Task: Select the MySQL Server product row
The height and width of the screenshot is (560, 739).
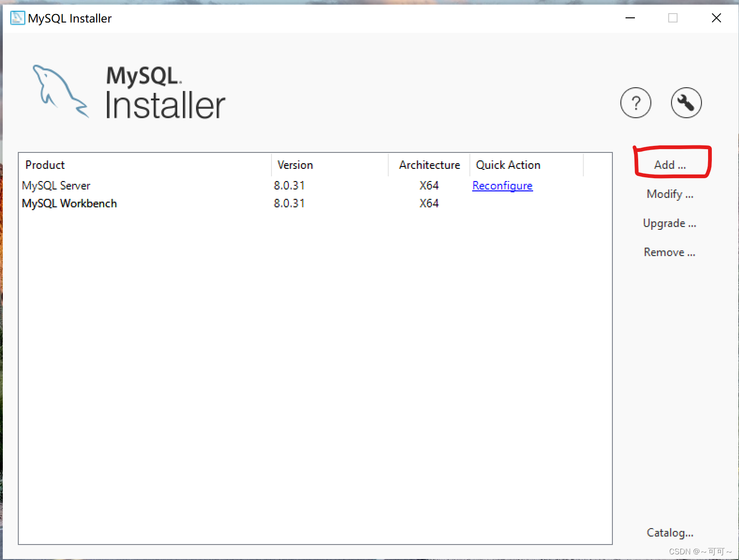Action: point(315,186)
